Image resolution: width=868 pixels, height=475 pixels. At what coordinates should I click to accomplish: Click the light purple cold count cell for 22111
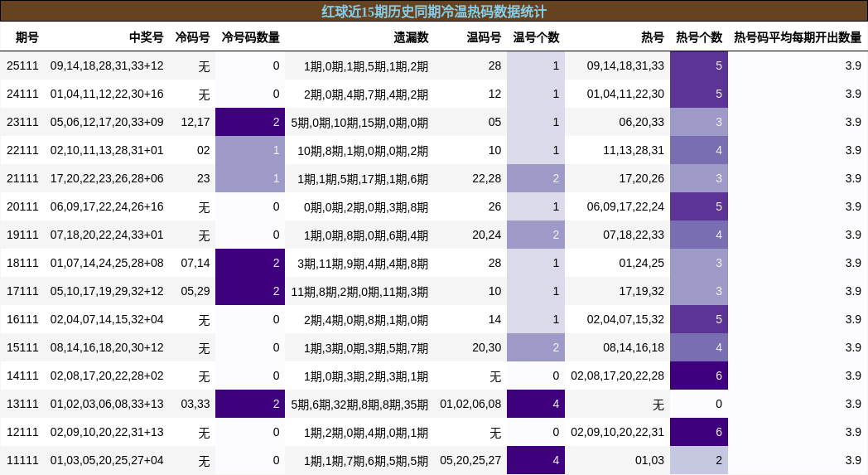click(x=250, y=150)
